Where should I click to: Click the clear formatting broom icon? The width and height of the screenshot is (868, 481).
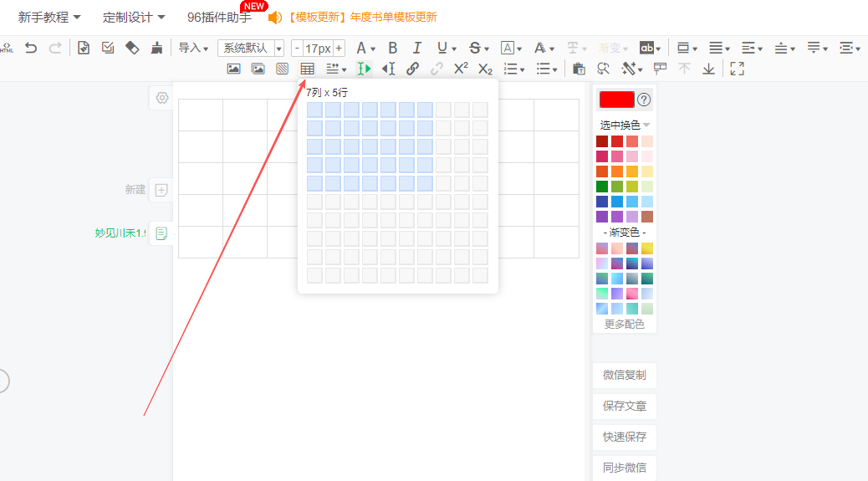[x=156, y=48]
